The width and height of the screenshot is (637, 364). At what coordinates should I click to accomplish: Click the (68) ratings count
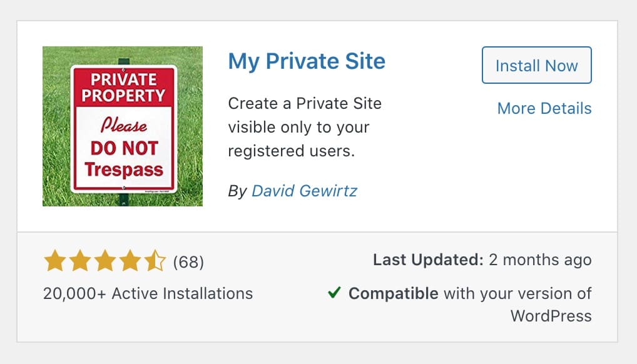pos(188,262)
